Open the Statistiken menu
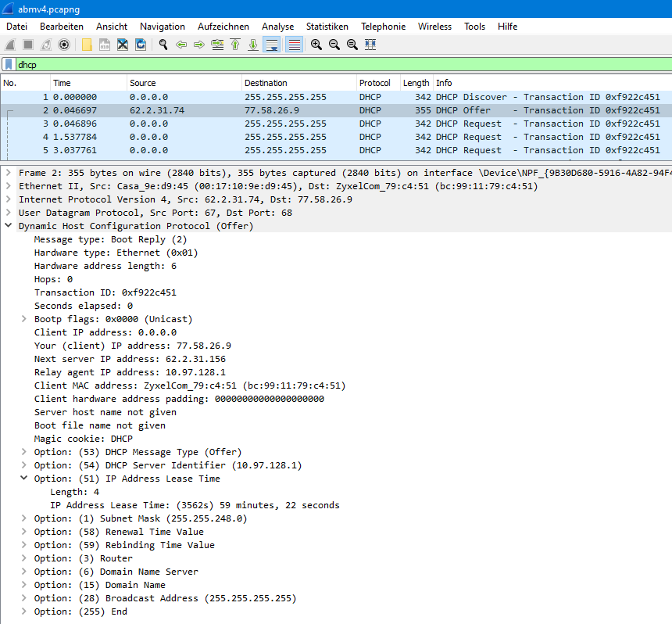672x624 pixels. click(327, 27)
